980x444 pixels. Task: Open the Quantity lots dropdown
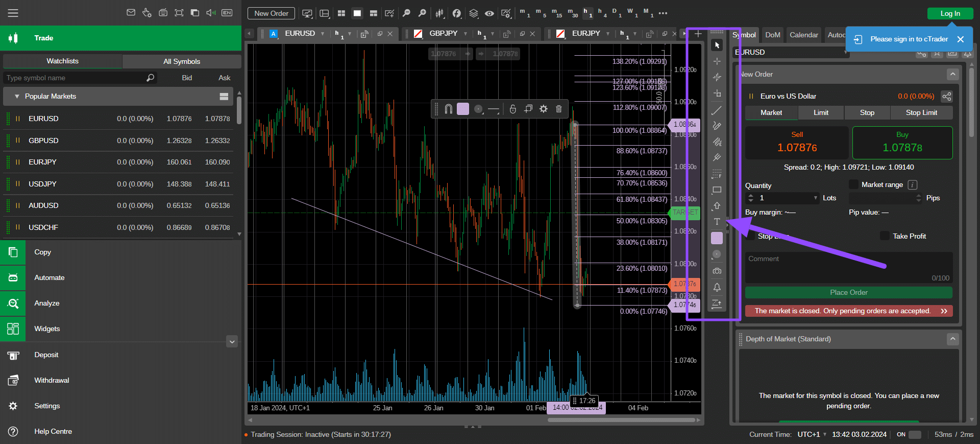point(815,198)
